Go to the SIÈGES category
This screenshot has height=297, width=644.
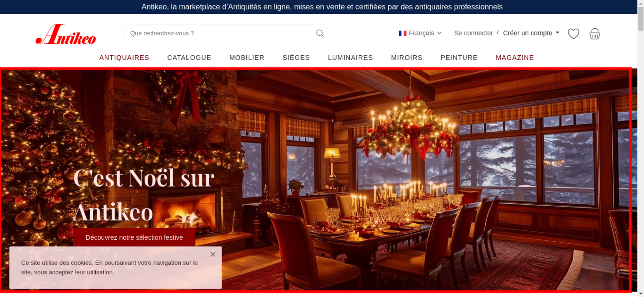tap(296, 58)
